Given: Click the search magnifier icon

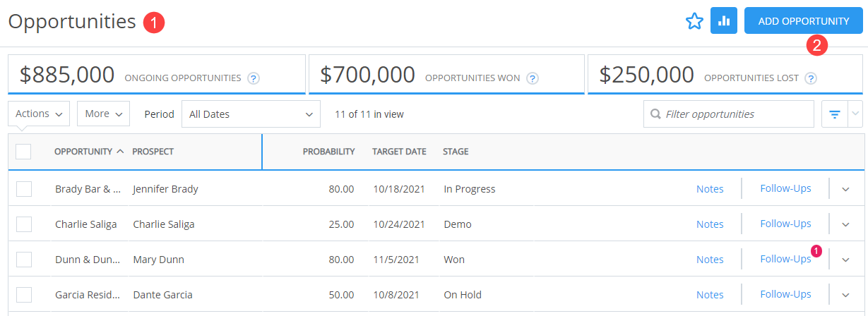Looking at the screenshot, I should click(x=655, y=114).
